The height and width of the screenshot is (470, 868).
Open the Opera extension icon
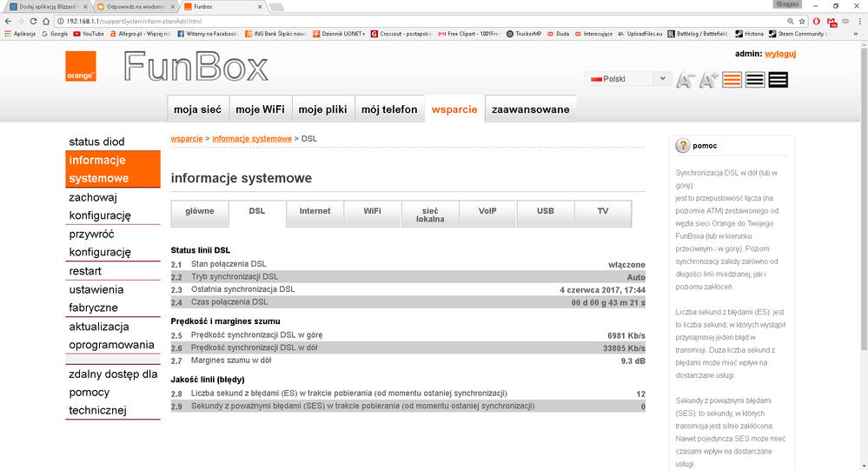pyautogui.click(x=817, y=21)
